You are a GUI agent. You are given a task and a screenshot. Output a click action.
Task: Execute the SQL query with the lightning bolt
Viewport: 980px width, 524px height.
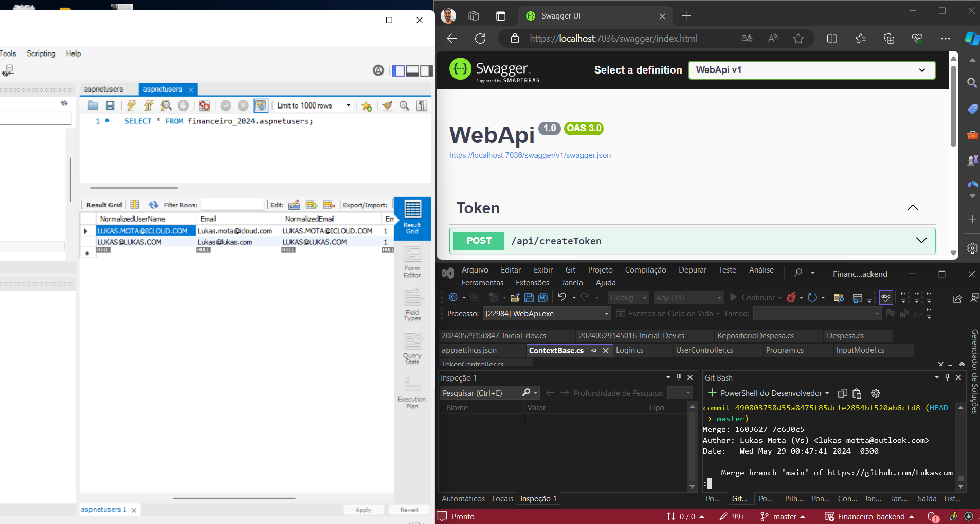coord(132,105)
